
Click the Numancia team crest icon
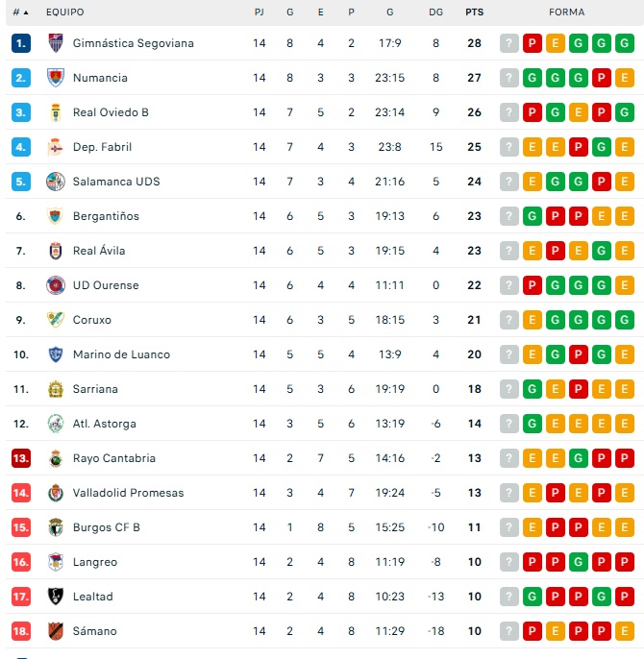55,78
